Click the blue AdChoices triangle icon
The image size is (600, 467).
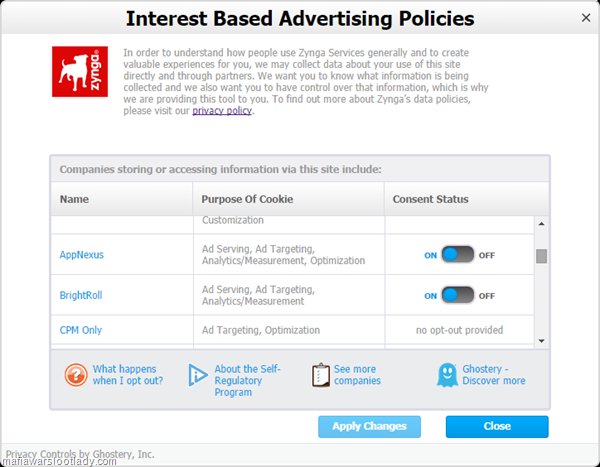coord(198,375)
